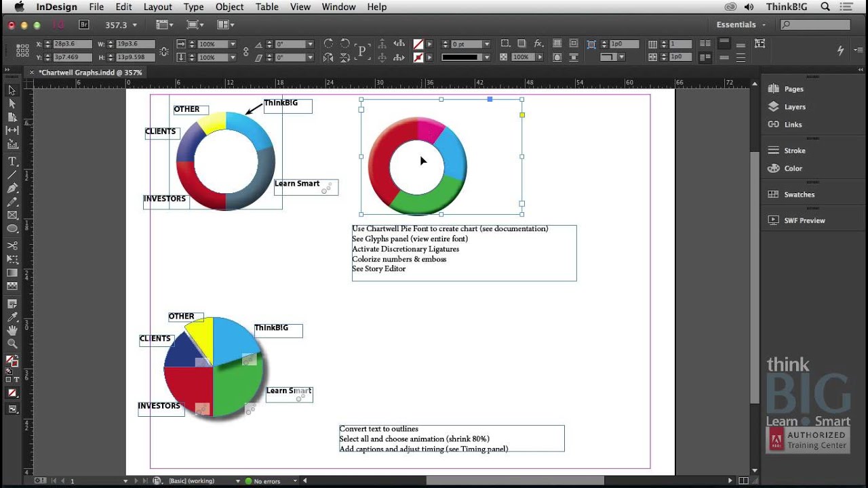The height and width of the screenshot is (488, 868).
Task: Open the Object menu
Action: pos(229,7)
